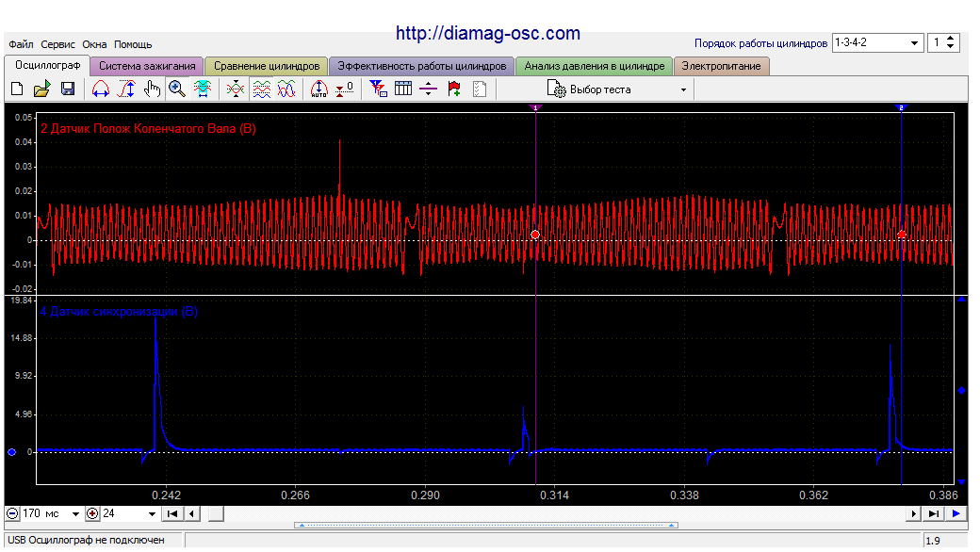Click the left blue triangle range-bar handle
980x552 pixels.
point(302,525)
